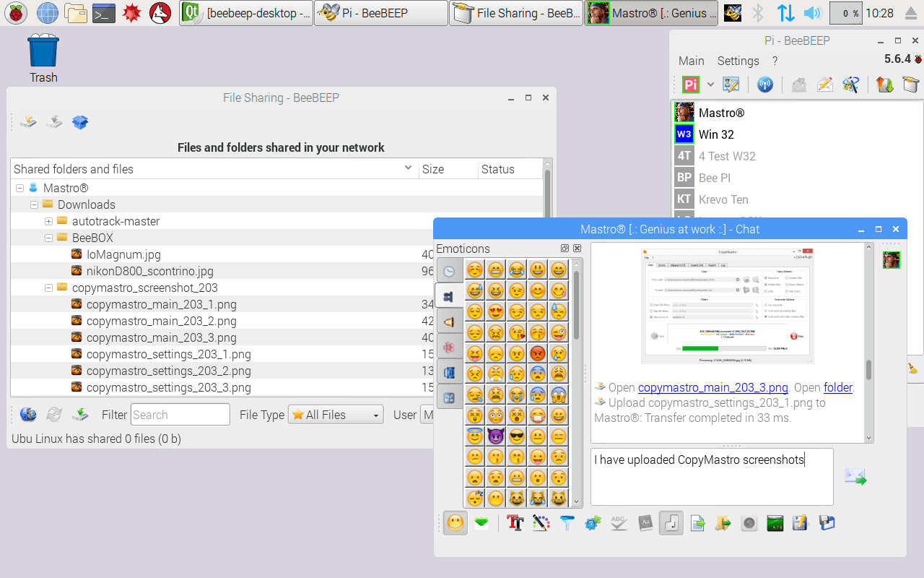Viewport: 924px width, 578px height.
Task: Open the status dropdown arrow beside Pi avatar
Action: point(710,85)
